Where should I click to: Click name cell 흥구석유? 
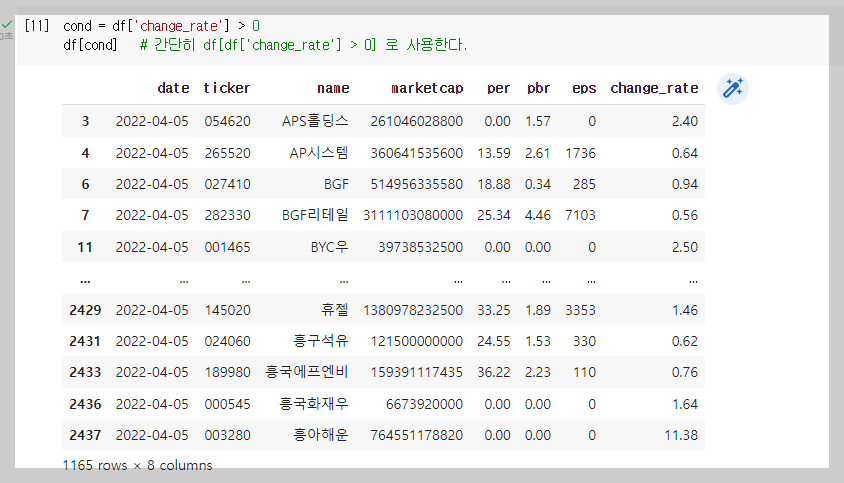(x=321, y=341)
